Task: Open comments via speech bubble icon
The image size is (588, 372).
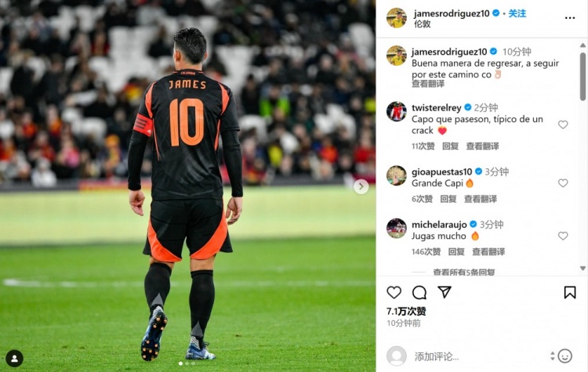Action: [419, 292]
